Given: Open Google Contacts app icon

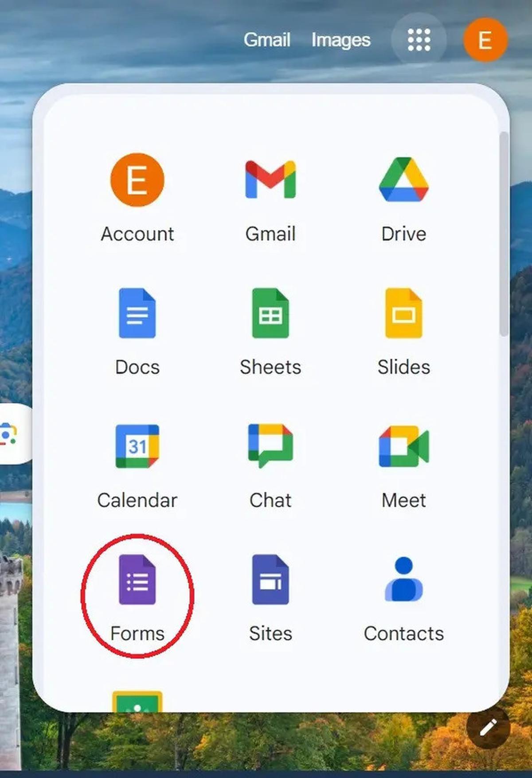Looking at the screenshot, I should click(403, 579).
